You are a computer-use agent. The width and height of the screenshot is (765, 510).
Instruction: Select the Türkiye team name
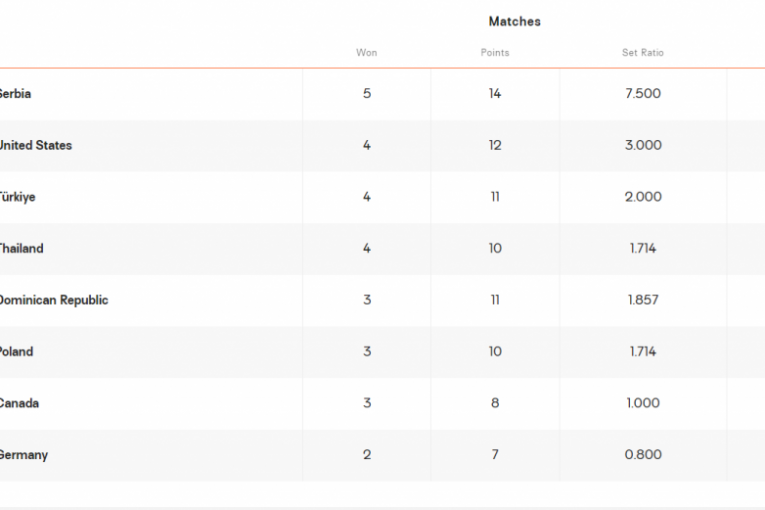18,197
